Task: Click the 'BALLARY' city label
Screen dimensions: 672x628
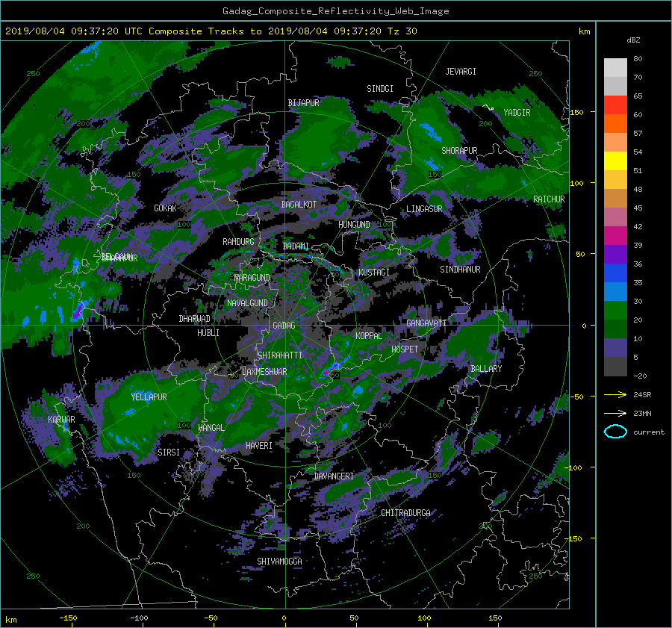Action: [x=486, y=369]
